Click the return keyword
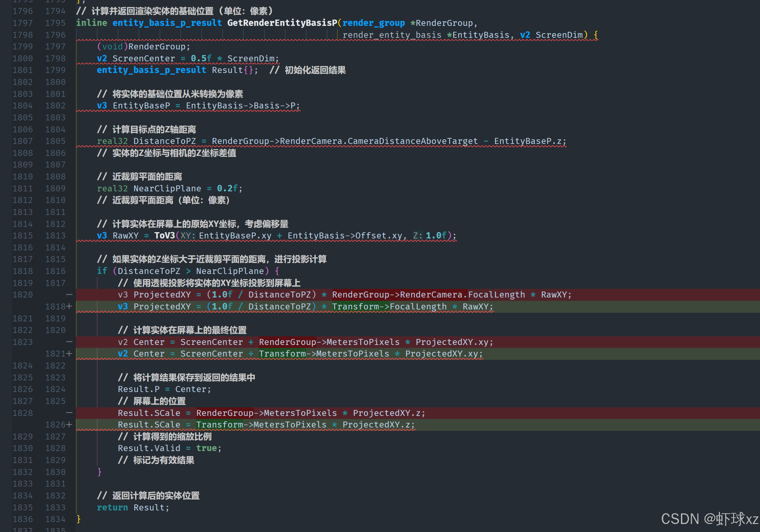The height and width of the screenshot is (532, 760). [112, 507]
